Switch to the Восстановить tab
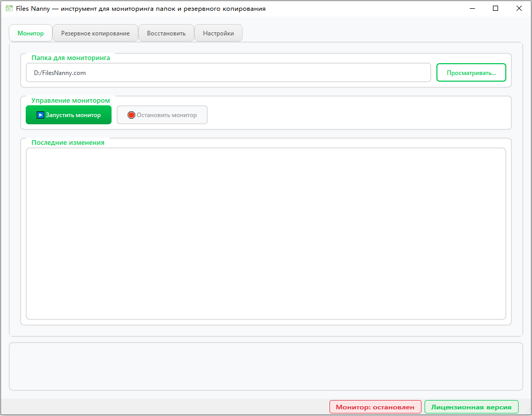This screenshot has height=416, width=532. [x=166, y=32]
